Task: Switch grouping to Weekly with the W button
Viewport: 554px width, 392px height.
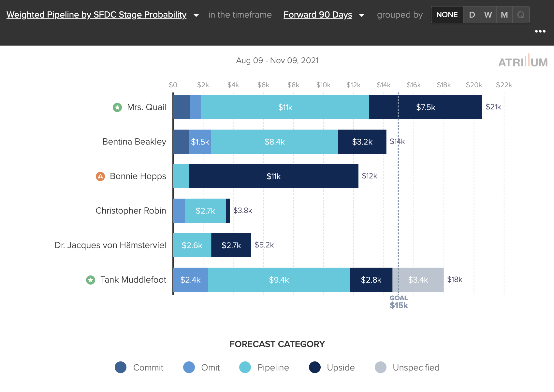Action: coord(488,15)
